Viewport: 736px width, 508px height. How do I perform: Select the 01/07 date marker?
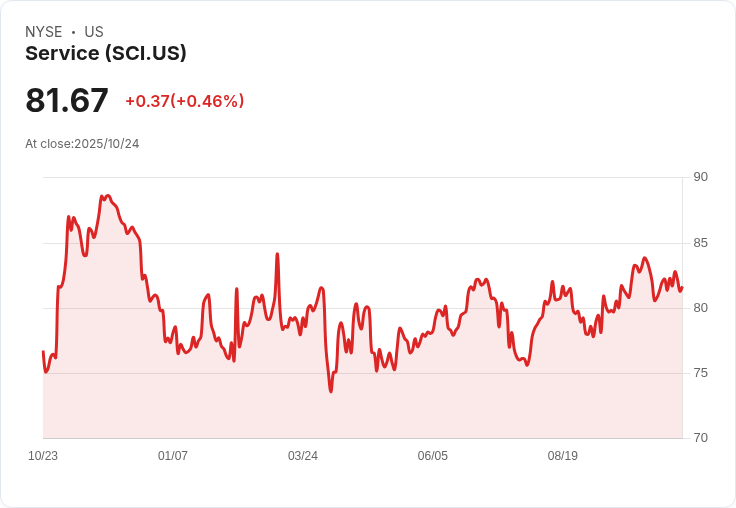tap(173, 456)
